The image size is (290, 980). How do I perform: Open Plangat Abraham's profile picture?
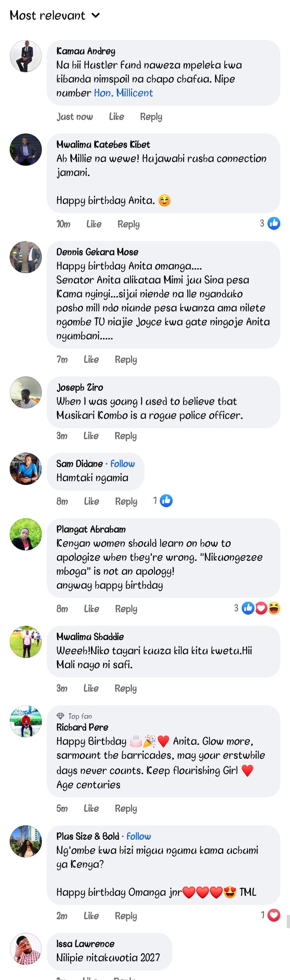(x=26, y=534)
